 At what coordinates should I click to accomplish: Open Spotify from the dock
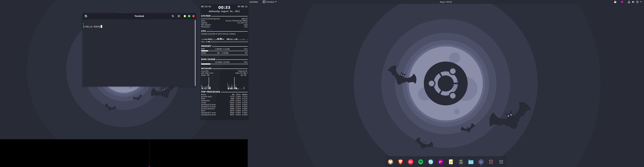[x=420, y=162]
